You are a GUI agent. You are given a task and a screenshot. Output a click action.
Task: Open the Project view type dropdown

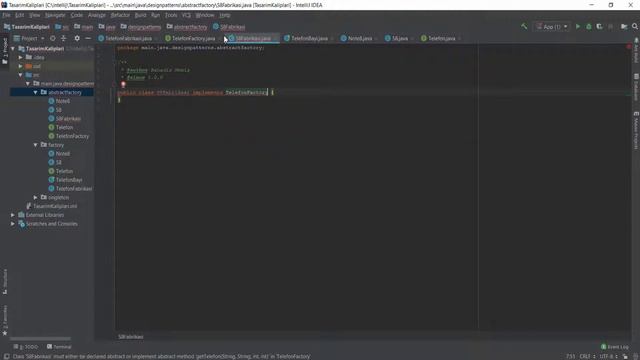29,38
